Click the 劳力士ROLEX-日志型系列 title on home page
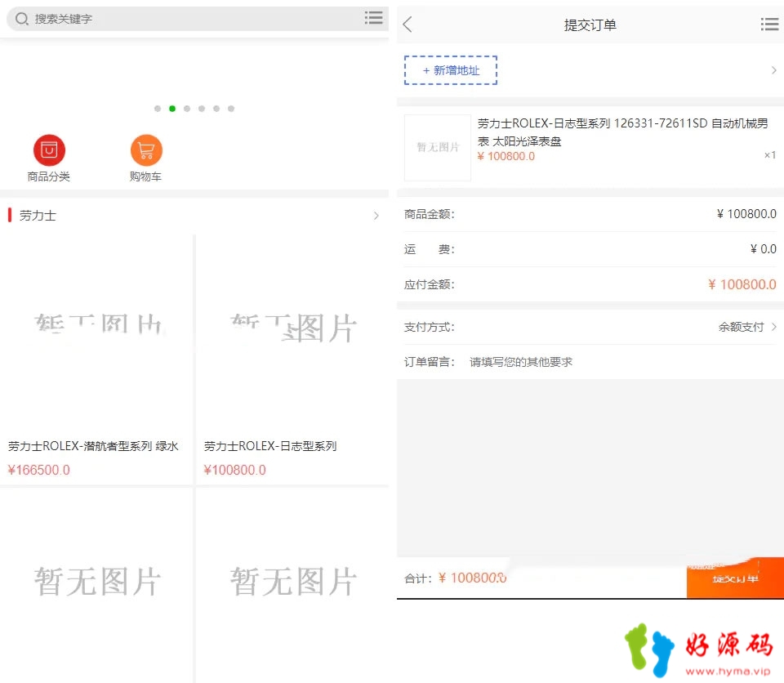This screenshot has height=683, width=784. click(x=270, y=446)
